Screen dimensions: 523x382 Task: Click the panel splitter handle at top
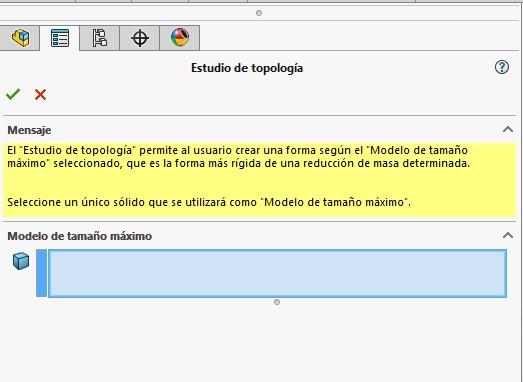(259, 13)
